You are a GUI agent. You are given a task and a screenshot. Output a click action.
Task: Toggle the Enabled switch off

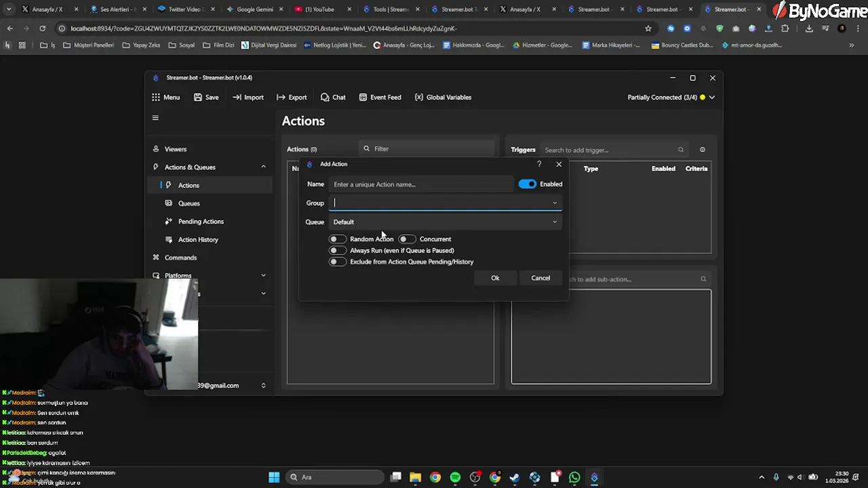(528, 184)
